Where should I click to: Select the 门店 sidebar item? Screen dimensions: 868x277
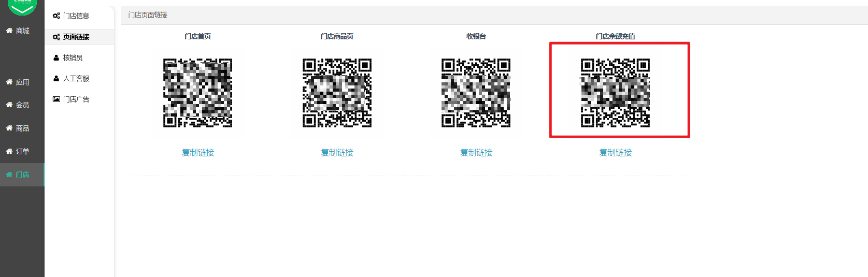(22, 174)
